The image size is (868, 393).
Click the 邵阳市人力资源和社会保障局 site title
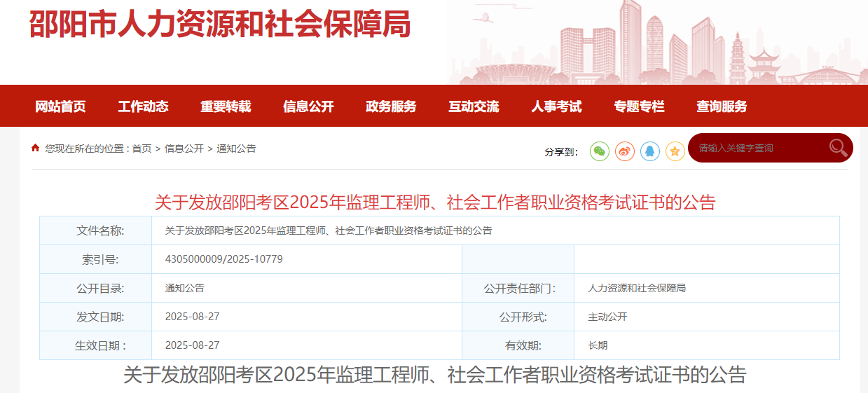[x=219, y=24]
